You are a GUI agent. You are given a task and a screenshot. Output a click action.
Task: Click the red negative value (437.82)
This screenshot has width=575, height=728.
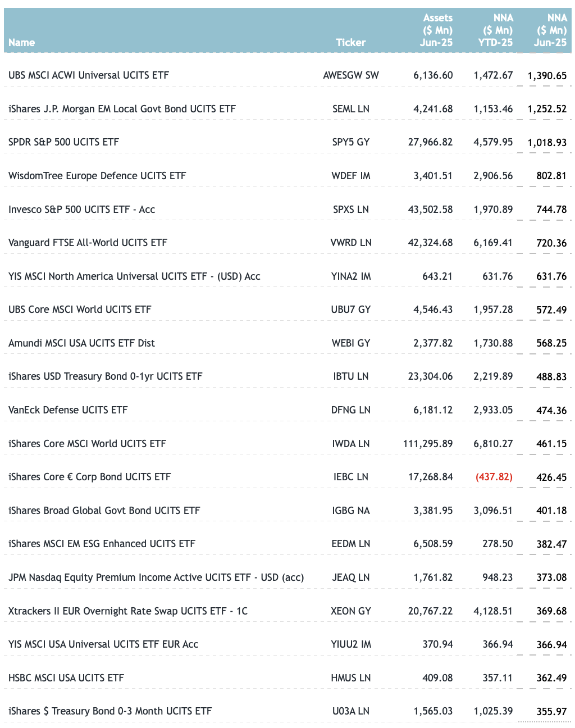click(x=494, y=477)
